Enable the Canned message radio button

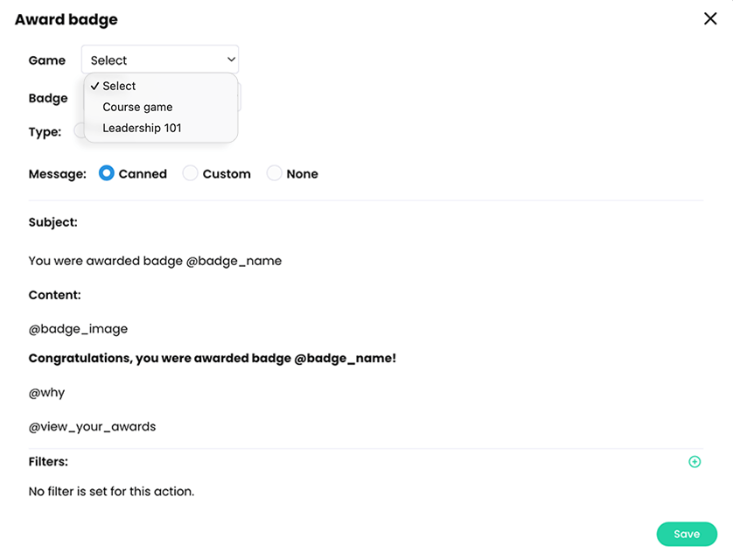[107, 173]
